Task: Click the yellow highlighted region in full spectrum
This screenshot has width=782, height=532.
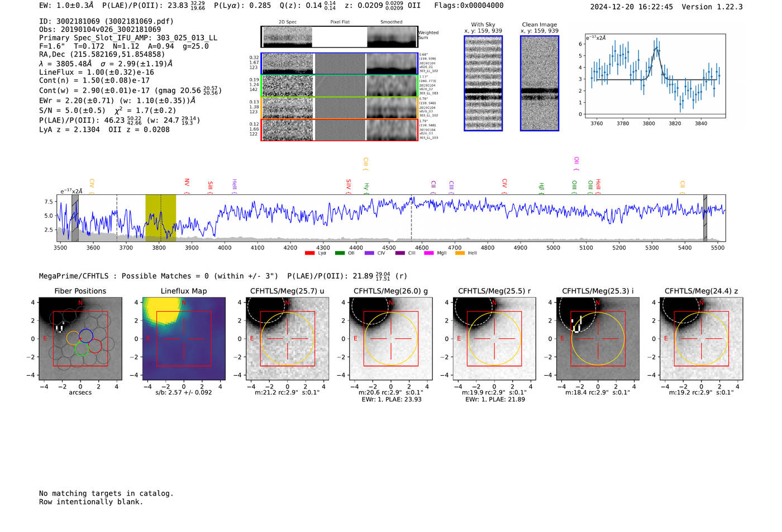Action: pyautogui.click(x=160, y=218)
